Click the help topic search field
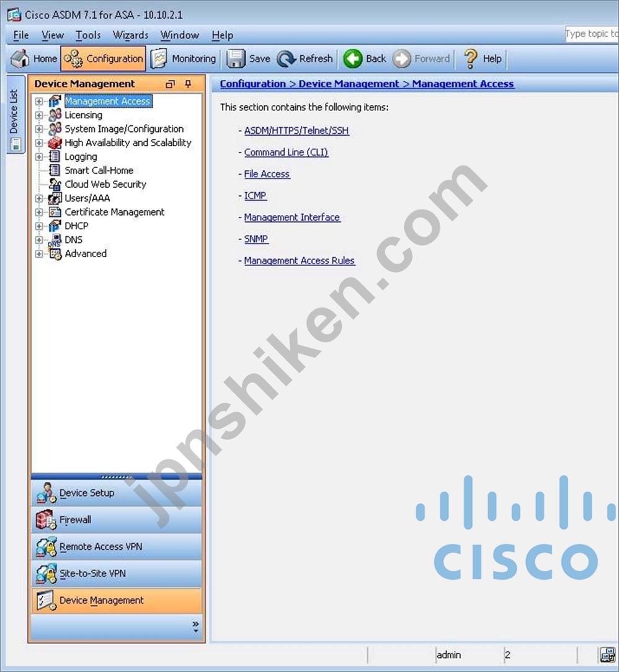Screen dimensions: 619x672 (x=592, y=34)
